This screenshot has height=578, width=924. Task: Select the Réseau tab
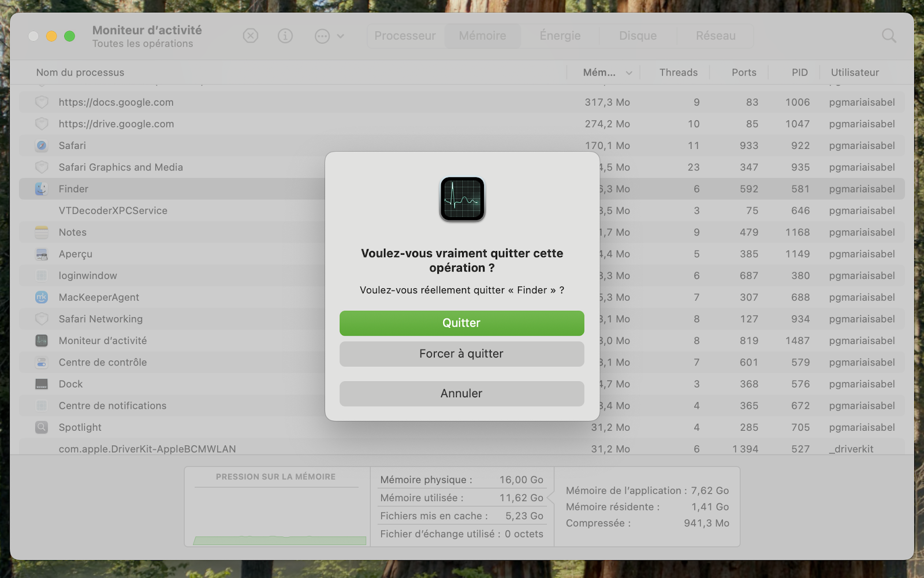(716, 36)
